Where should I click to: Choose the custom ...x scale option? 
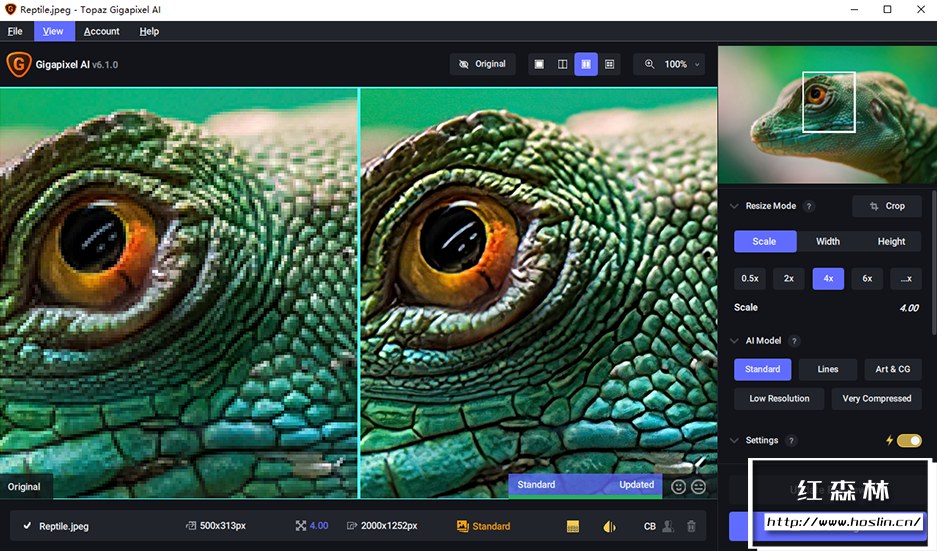click(x=906, y=278)
